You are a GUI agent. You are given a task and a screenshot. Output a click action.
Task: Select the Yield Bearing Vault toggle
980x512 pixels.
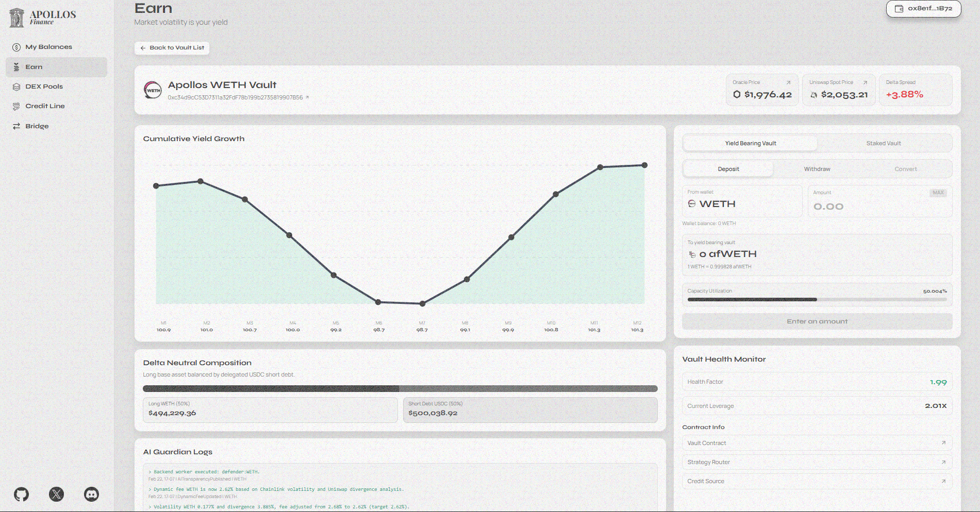point(750,143)
